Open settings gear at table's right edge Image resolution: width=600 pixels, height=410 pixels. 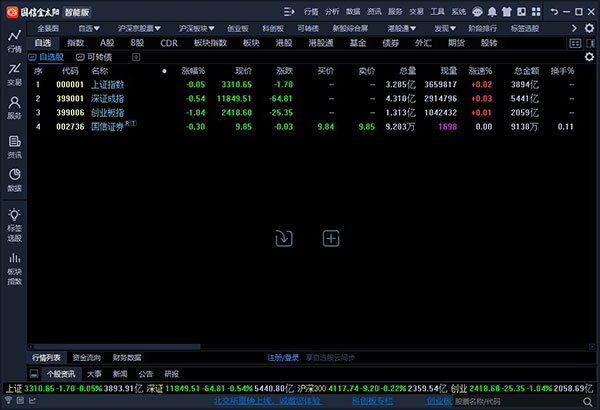click(x=589, y=58)
